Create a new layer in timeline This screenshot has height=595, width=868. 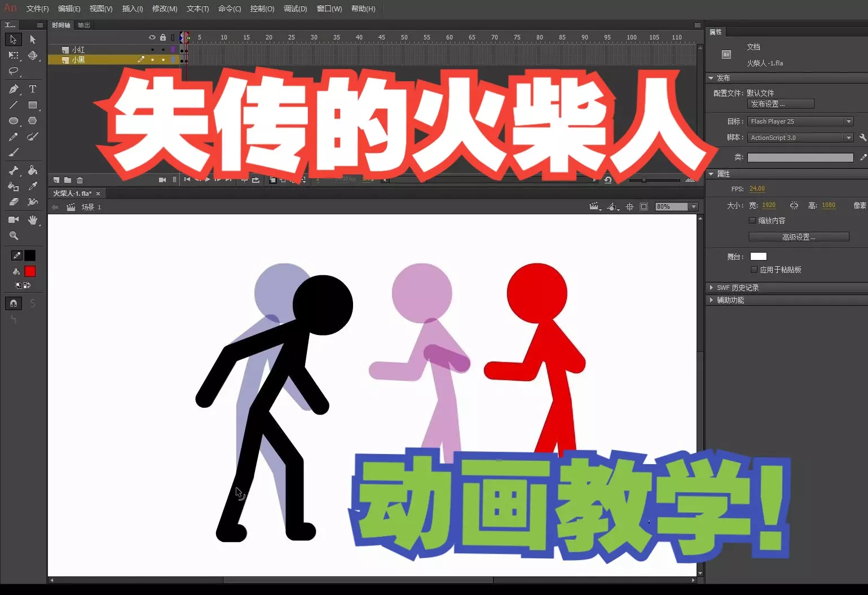click(56, 180)
